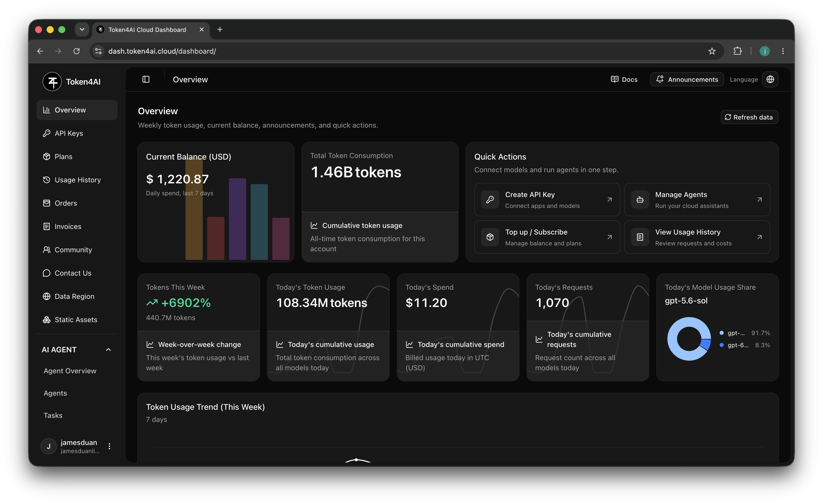
Task: Open Manage Agents arrow link
Action: point(759,200)
